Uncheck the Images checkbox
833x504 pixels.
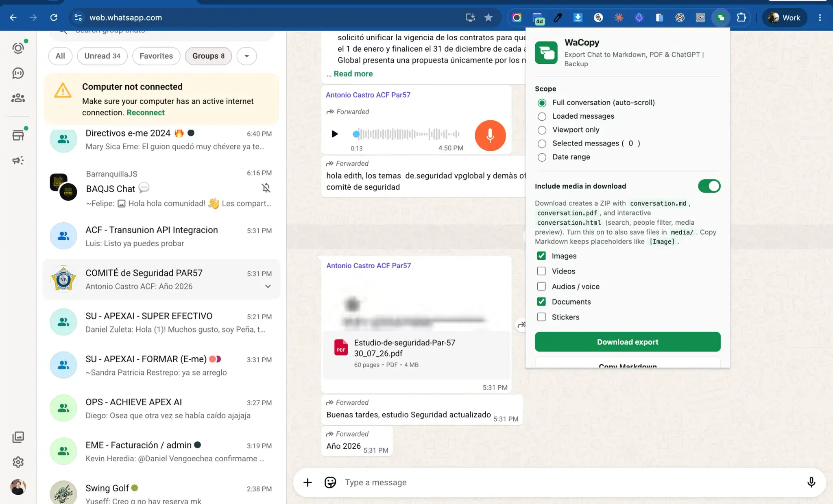click(541, 256)
